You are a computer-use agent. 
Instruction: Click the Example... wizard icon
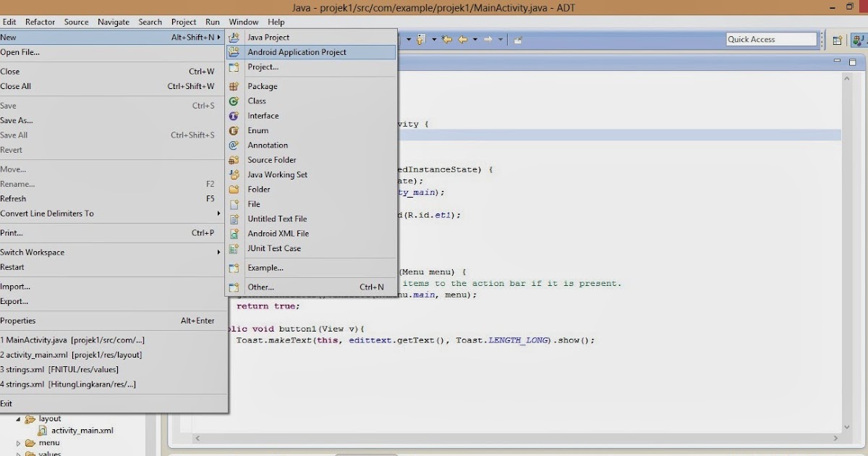[234, 268]
